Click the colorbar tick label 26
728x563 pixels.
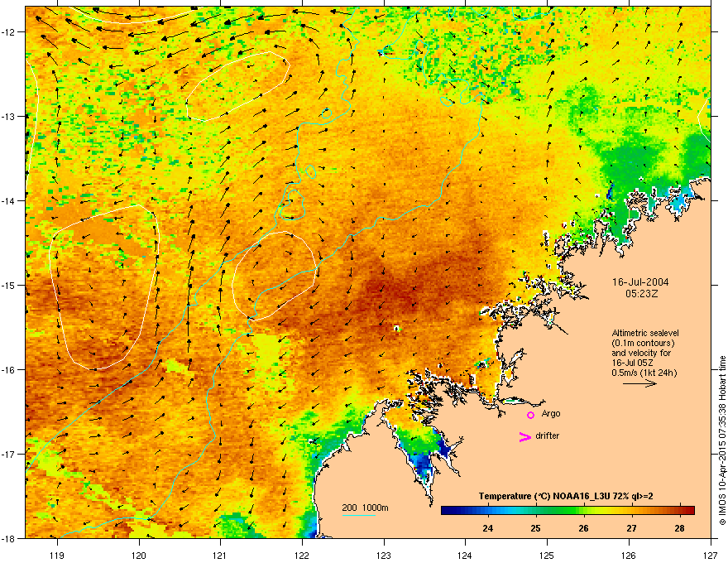583,528
